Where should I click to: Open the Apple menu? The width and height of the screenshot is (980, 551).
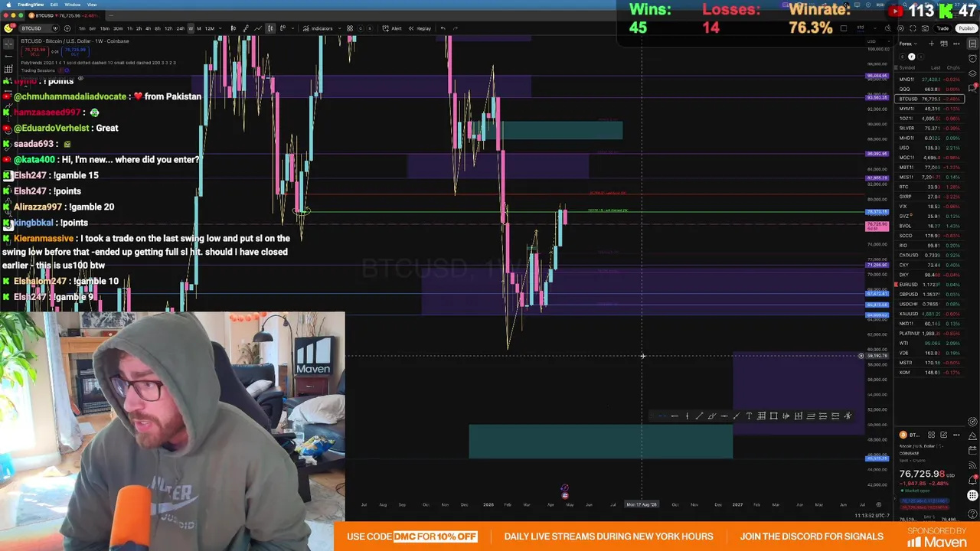(8, 5)
